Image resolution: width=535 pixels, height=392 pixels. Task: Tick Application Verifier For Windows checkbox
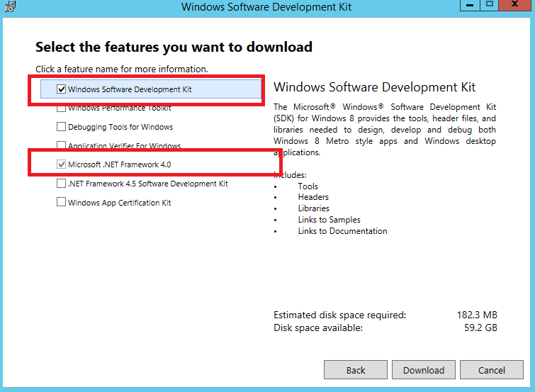tap(61, 145)
